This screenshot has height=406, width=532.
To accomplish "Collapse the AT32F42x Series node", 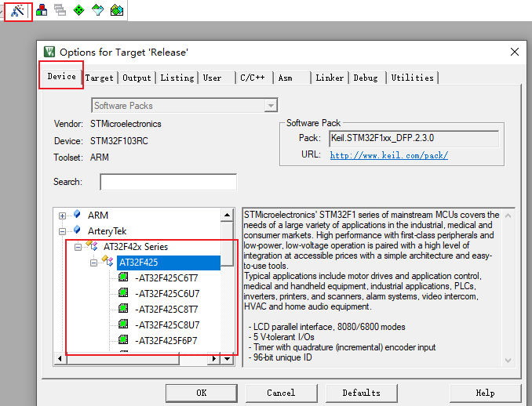I will 78,247.
